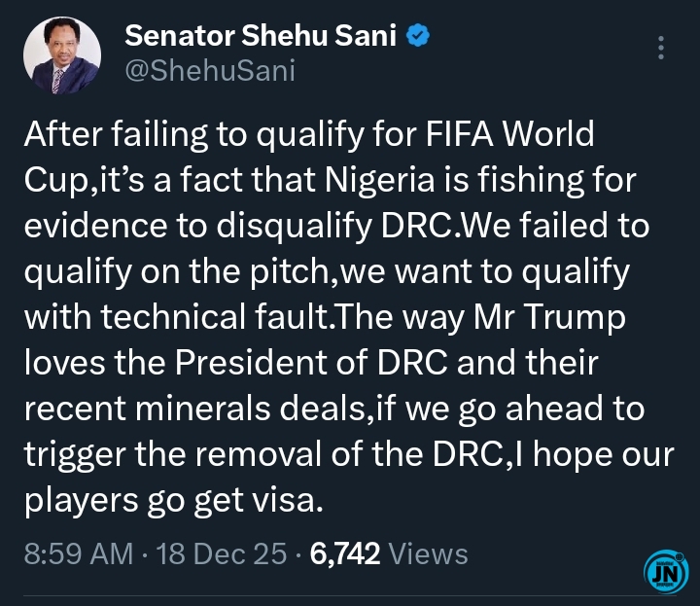Click the 8:59 AM timestamp
This screenshot has height=606, width=700.
pos(79,554)
